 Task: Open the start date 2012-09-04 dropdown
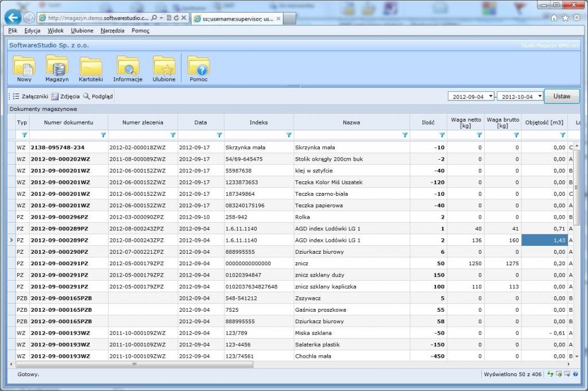(x=491, y=96)
